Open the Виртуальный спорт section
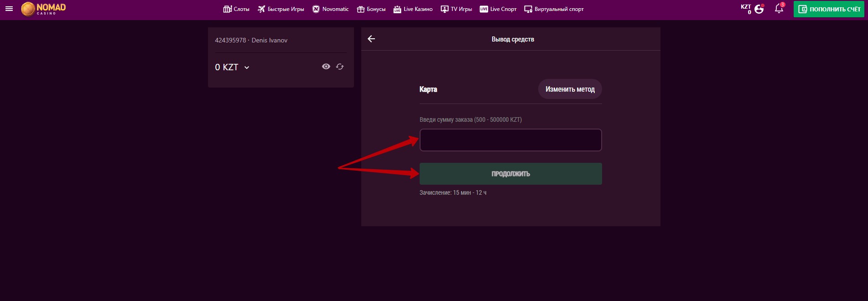 554,9
